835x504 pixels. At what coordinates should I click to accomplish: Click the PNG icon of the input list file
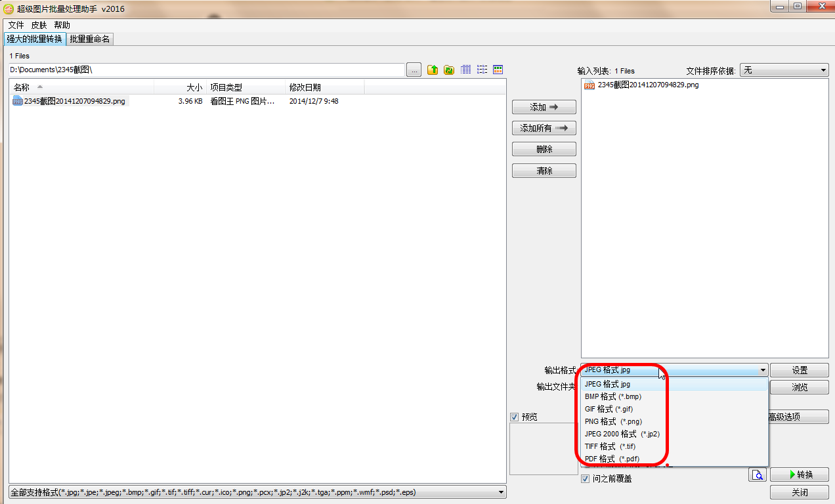click(589, 85)
